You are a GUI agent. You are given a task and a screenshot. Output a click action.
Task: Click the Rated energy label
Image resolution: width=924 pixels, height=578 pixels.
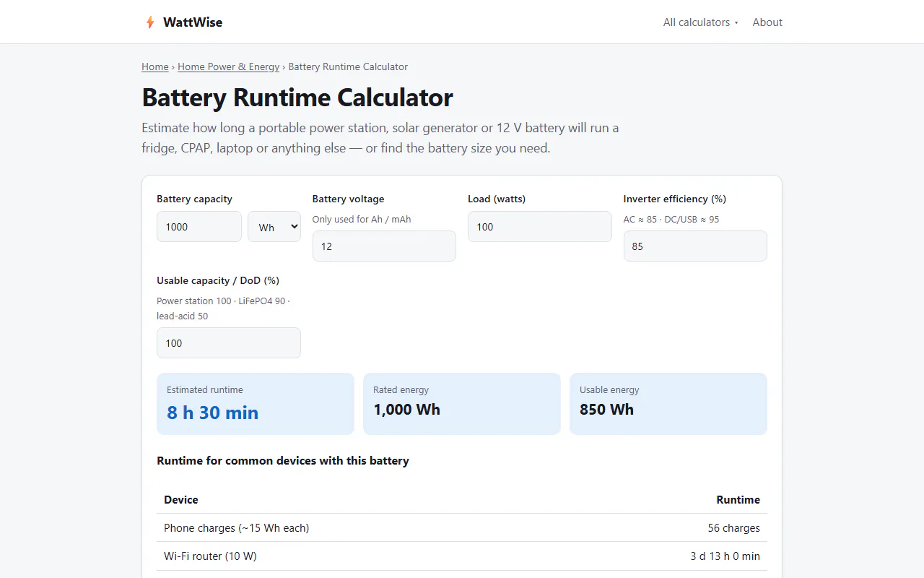click(401, 390)
